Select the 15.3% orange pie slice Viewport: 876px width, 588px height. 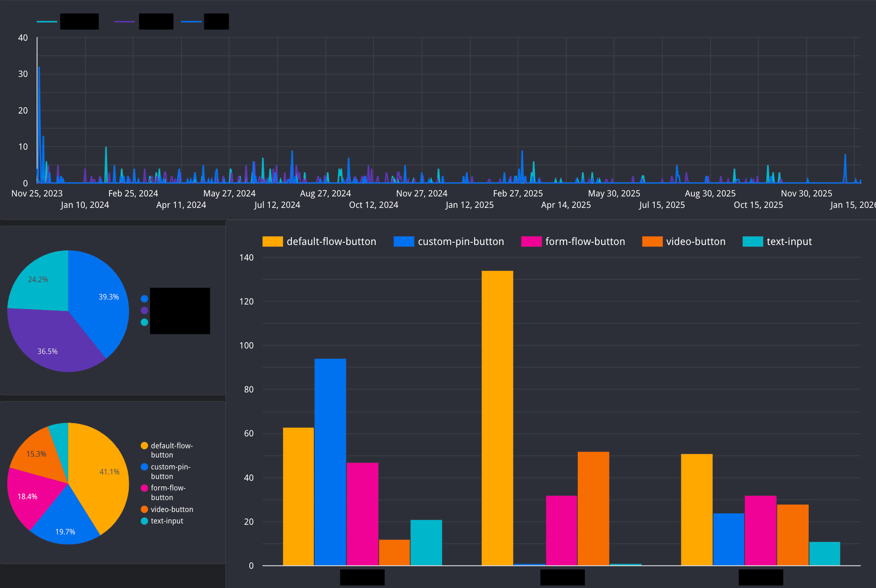pos(39,456)
